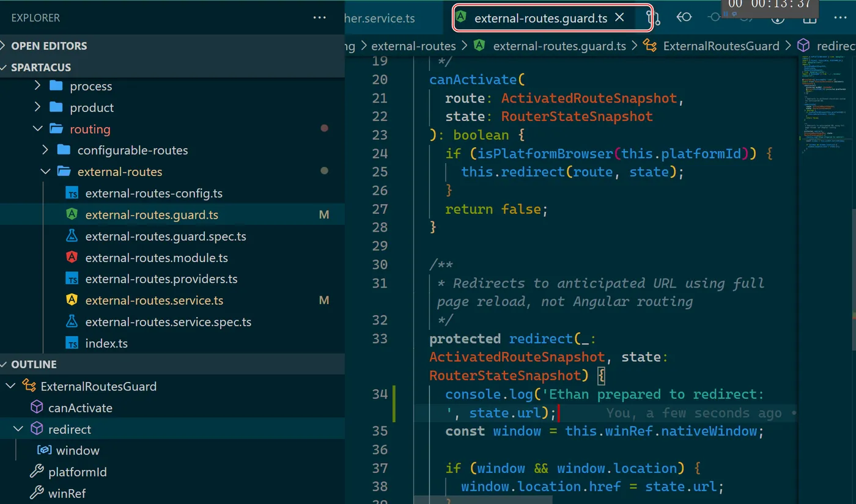Collapse the external-routes folder chevron

click(45, 171)
